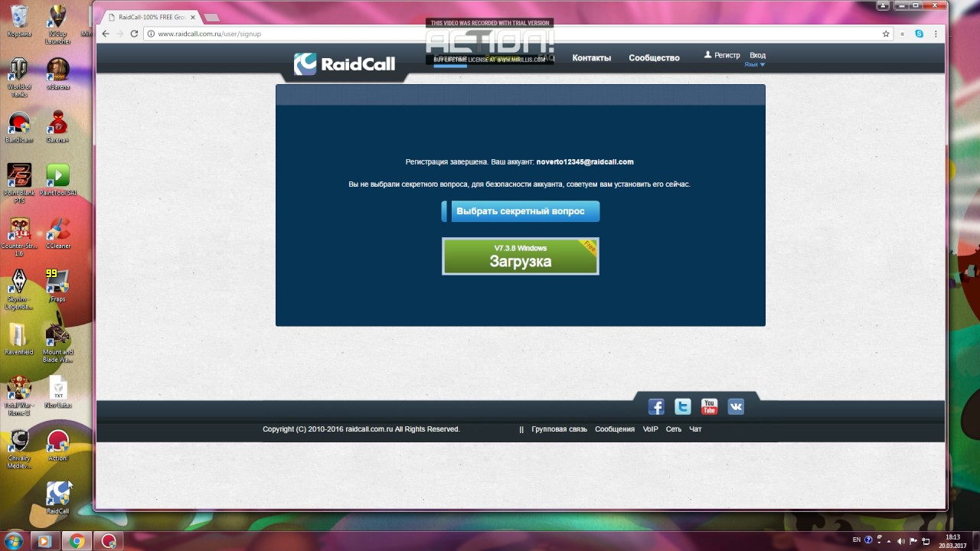The image size is (980, 551).
Task: Select the Total War Rome II icon
Action: coord(19,395)
